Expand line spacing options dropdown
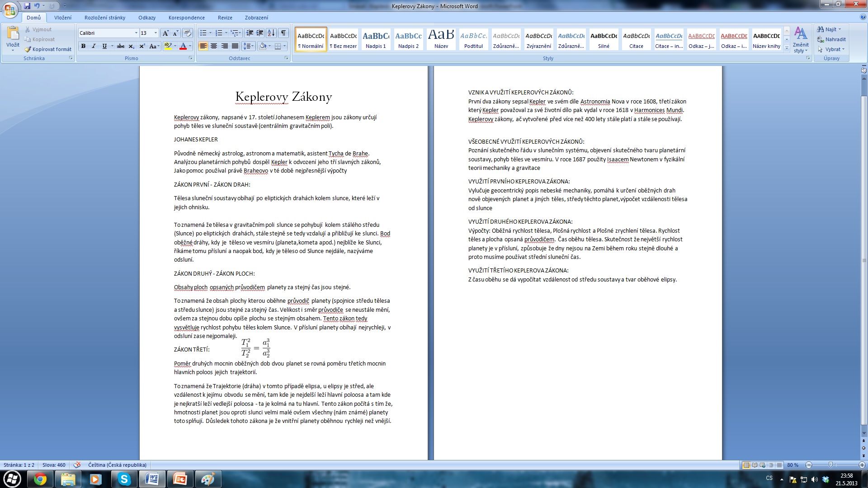 [253, 46]
